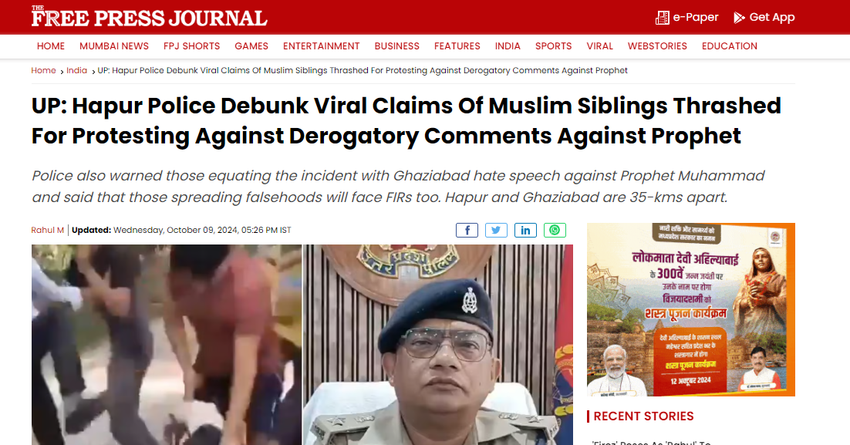The image size is (850, 445).
Task: Open FPJ SHORTS section
Action: [191, 46]
